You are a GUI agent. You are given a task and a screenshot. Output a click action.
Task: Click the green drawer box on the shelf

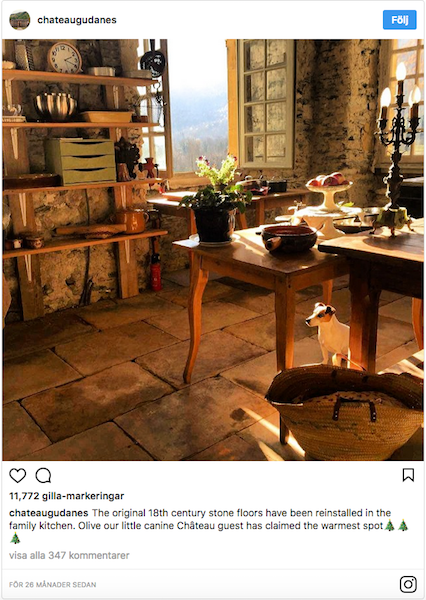[x=81, y=160]
